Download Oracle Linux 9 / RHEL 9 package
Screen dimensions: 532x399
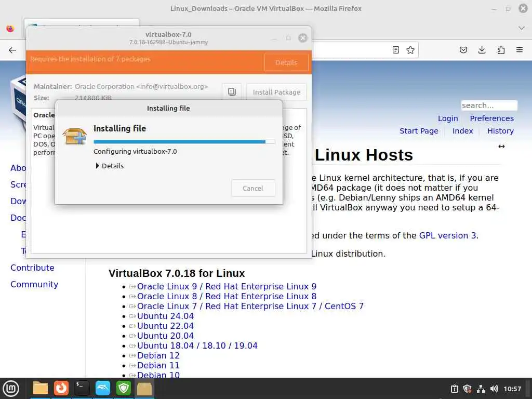point(227,287)
